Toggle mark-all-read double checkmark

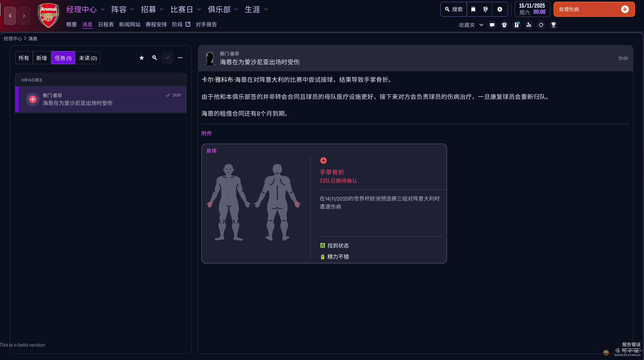[167, 57]
